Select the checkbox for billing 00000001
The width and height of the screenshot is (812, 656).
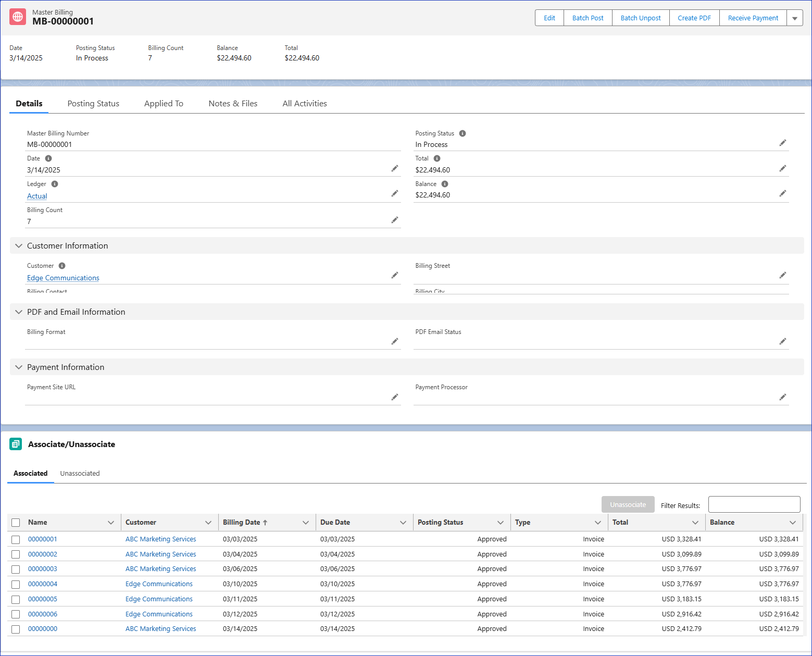pos(16,540)
